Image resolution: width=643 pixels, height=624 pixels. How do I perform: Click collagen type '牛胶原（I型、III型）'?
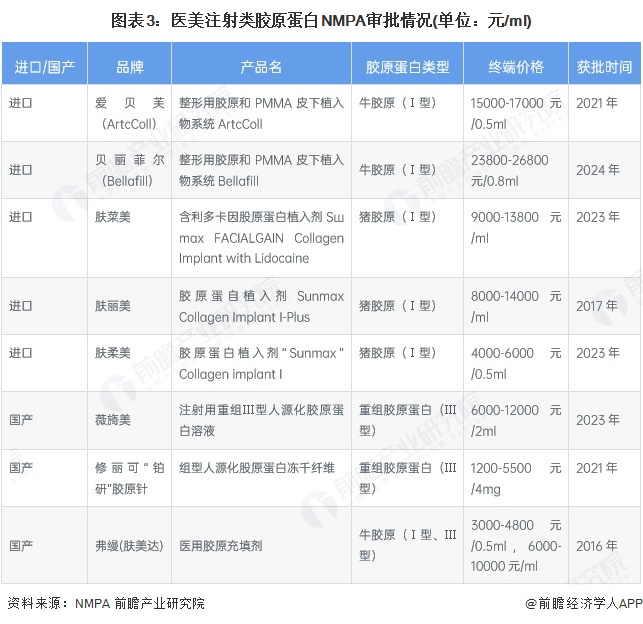tap(408, 545)
